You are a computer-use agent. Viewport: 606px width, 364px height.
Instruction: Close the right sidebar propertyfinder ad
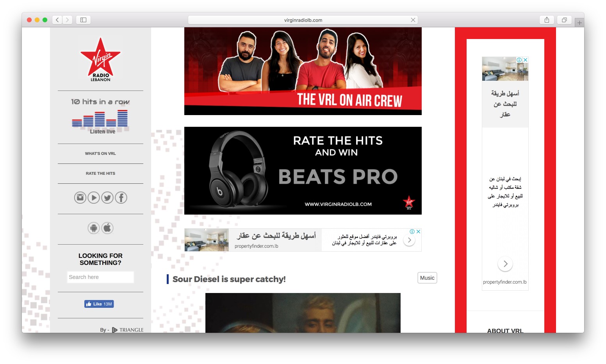[x=526, y=60]
